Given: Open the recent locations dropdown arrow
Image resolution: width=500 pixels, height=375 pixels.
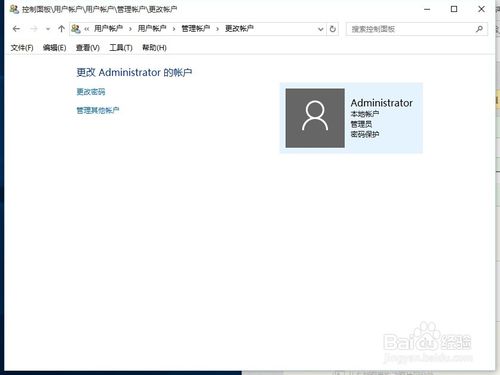Looking at the screenshot, I should tap(48, 29).
